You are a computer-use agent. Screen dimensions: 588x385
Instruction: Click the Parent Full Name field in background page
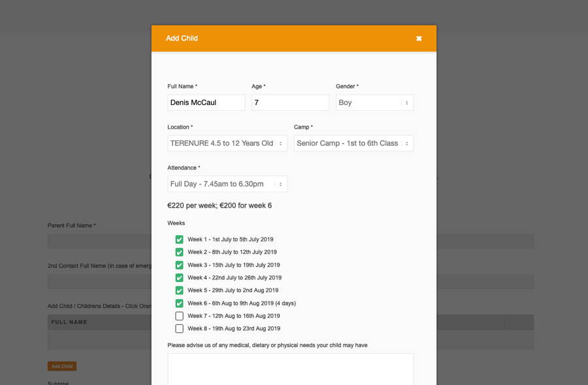(x=99, y=241)
